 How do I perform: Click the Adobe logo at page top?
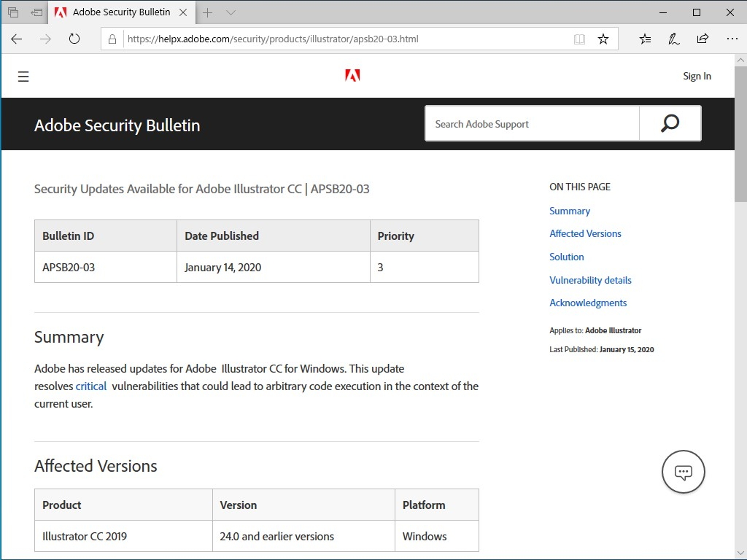(353, 75)
